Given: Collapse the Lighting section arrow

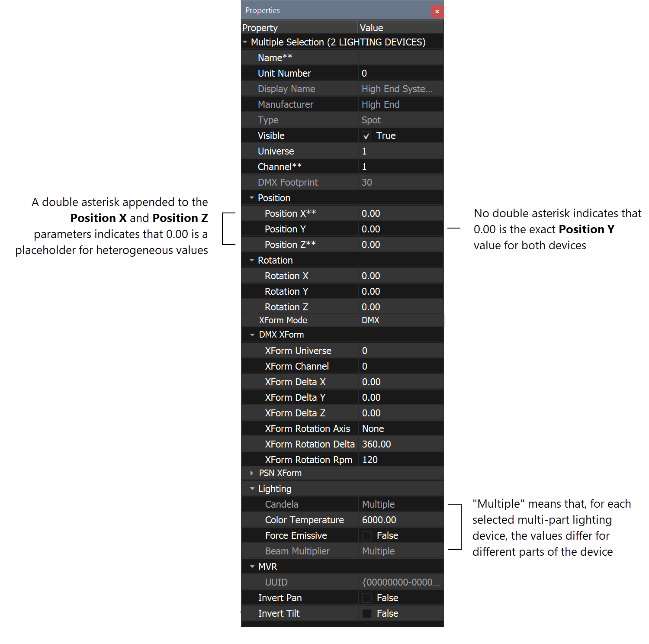Looking at the screenshot, I should (252, 489).
